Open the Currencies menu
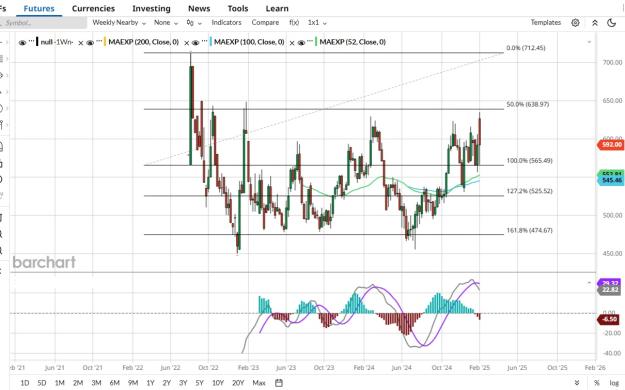This screenshot has width=625, height=390. [x=93, y=8]
